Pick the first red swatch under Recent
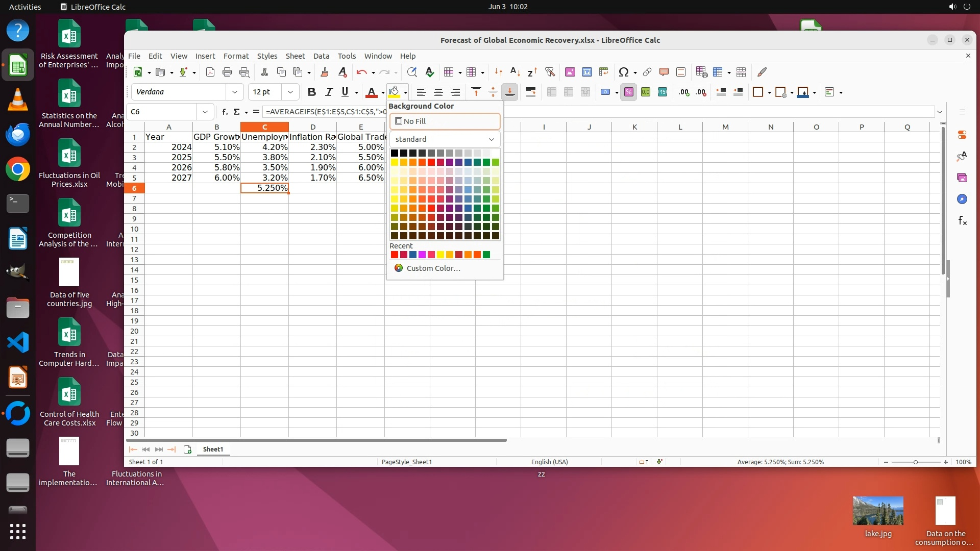This screenshot has width=980, height=551. pyautogui.click(x=394, y=255)
